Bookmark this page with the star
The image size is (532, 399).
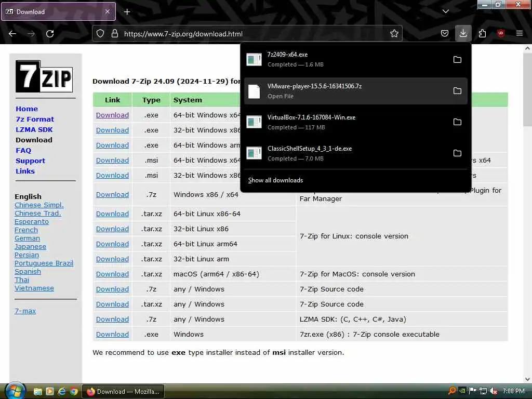[394, 34]
